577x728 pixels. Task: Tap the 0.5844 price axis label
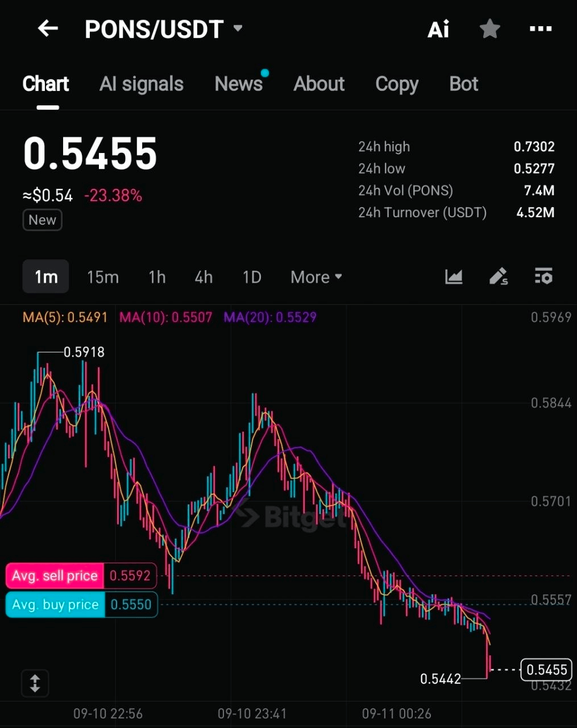pos(551,403)
